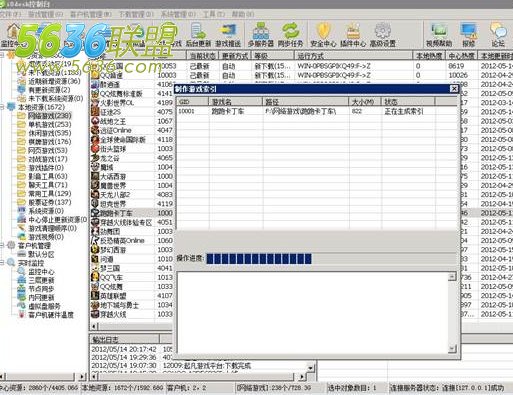Click the dialog log scrollbar down arrow
This screenshot has height=395, width=513.
pos(452,349)
